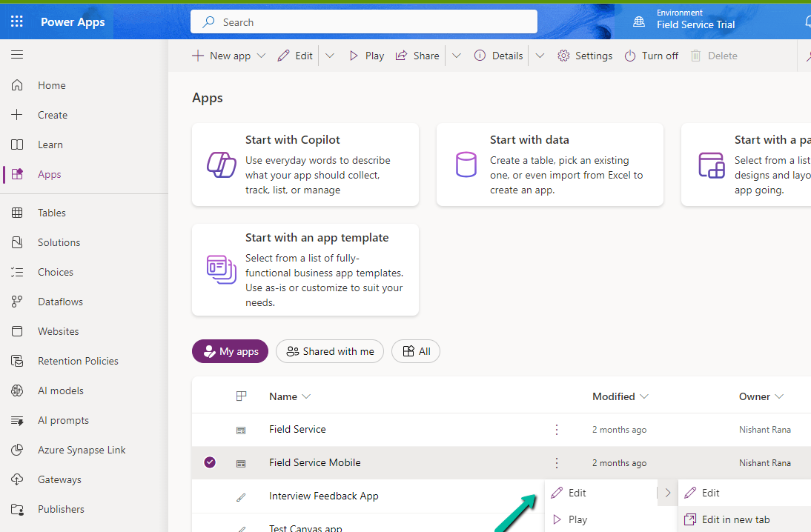
Task: Open Tables in the sidebar
Action: 52,213
